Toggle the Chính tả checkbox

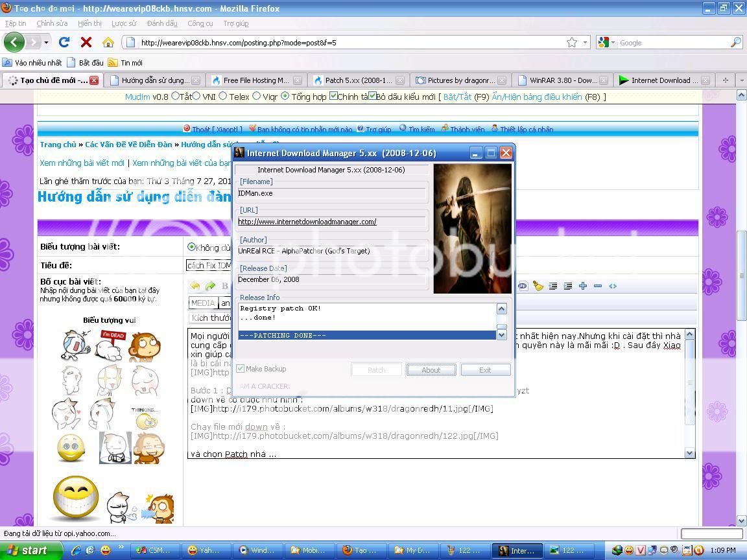(333, 96)
